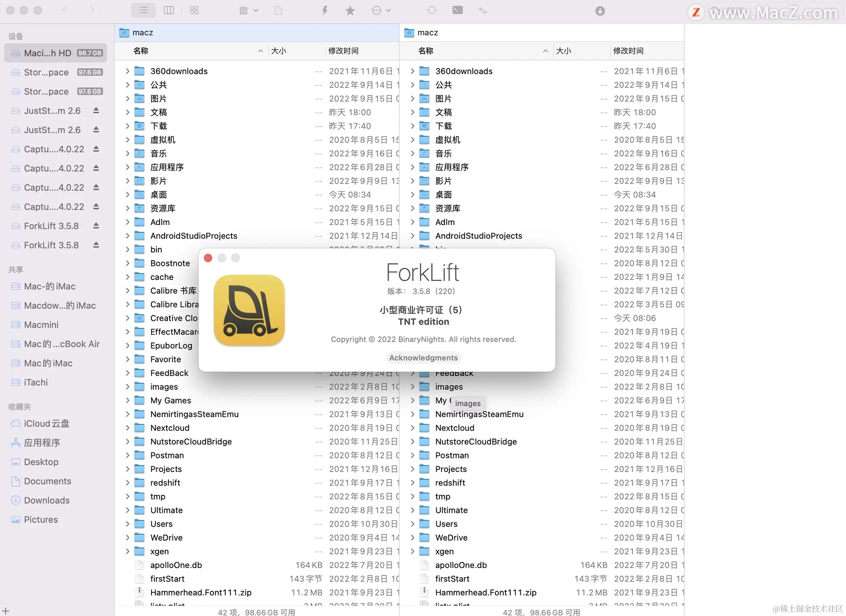This screenshot has width=846, height=616.
Task: Expand the Projects folder in right pane
Action: click(412, 469)
